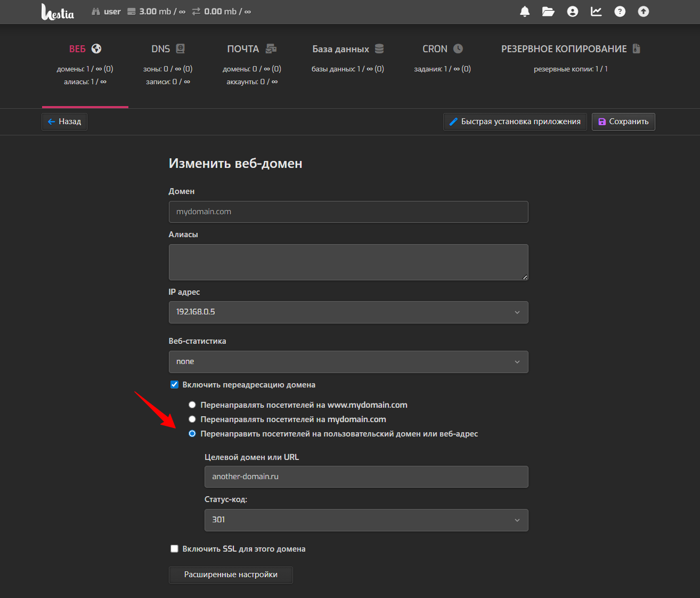This screenshot has width=700, height=598.
Task: Click the Hestia logo
Action: [x=58, y=12]
